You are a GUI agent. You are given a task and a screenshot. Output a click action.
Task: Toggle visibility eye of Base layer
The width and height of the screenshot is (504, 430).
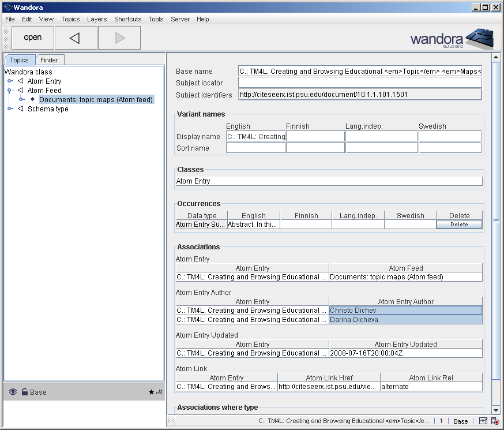click(x=13, y=392)
